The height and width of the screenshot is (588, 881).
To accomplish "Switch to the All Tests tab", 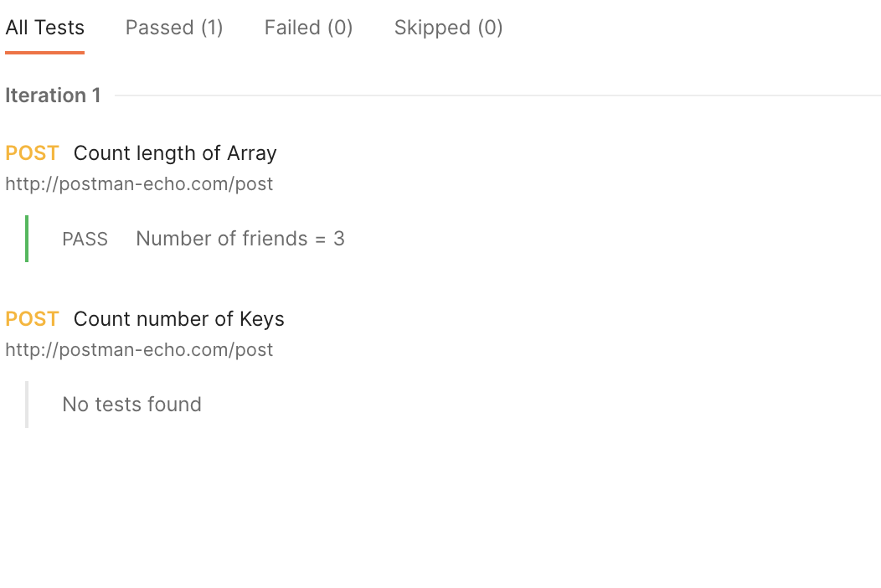I will point(44,27).
